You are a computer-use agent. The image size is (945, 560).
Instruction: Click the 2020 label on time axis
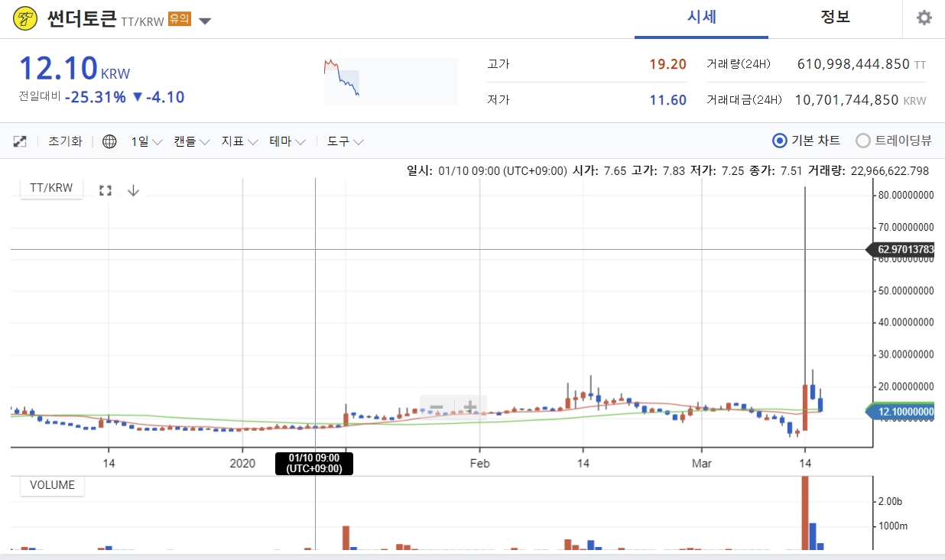242,463
